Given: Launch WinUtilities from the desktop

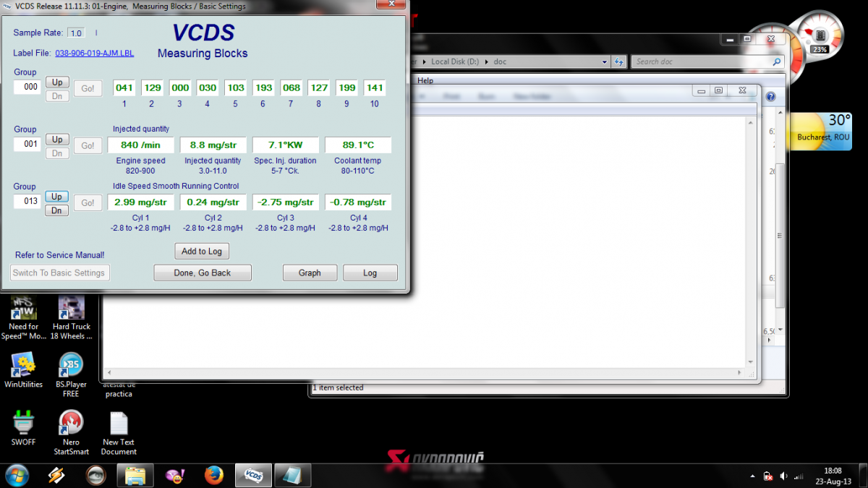Looking at the screenshot, I should [x=24, y=370].
